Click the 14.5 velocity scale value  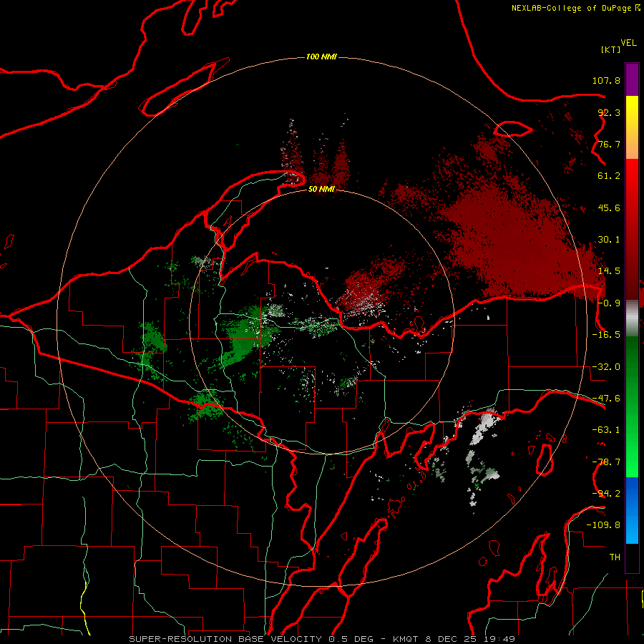coord(609,271)
